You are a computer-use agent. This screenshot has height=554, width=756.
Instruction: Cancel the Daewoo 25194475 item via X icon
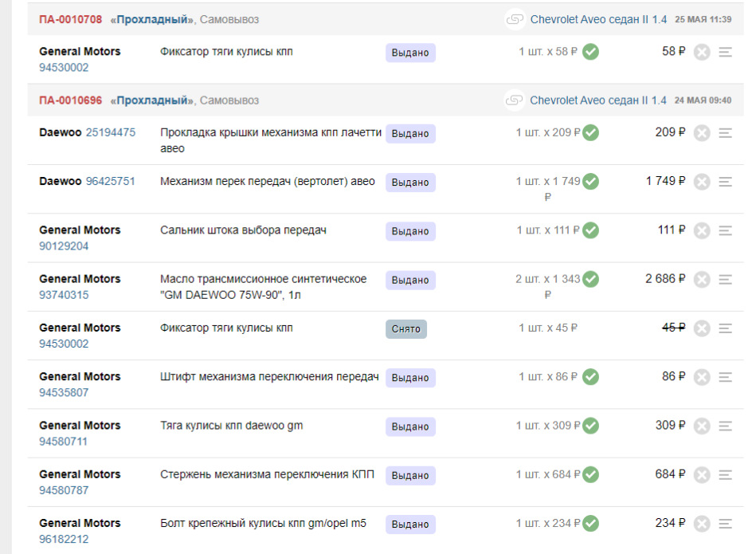tap(702, 133)
